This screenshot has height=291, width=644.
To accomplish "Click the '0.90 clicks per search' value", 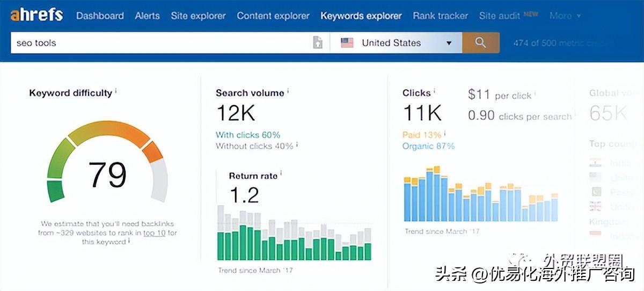I will point(520,115).
